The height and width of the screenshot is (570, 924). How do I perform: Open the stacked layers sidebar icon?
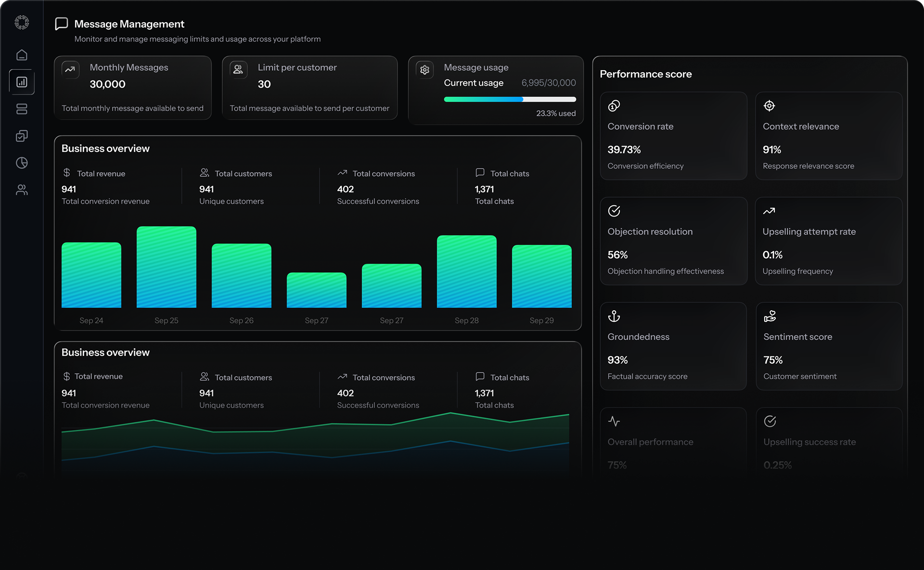pos(22,109)
